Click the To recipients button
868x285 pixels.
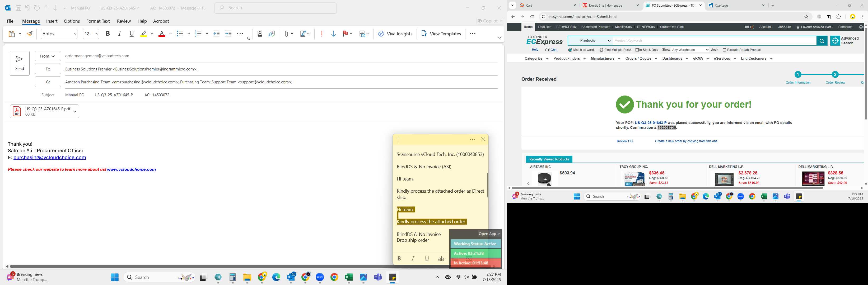48,69
